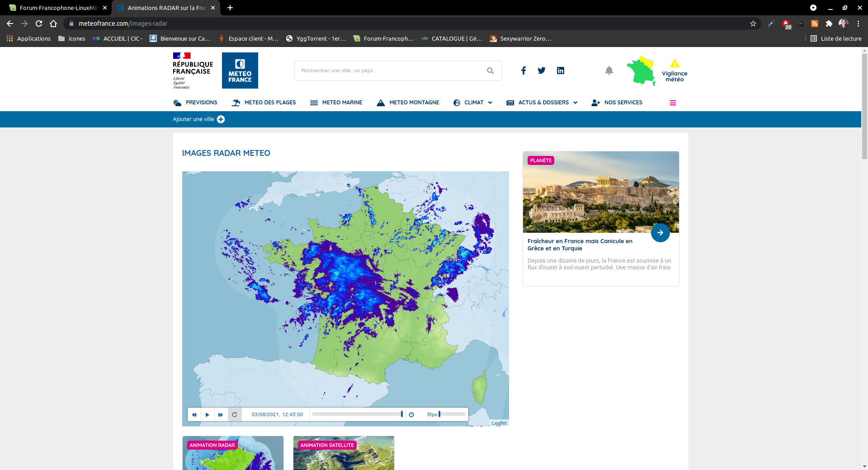Open the Liste de lecture button
The image size is (868, 470).
836,38
